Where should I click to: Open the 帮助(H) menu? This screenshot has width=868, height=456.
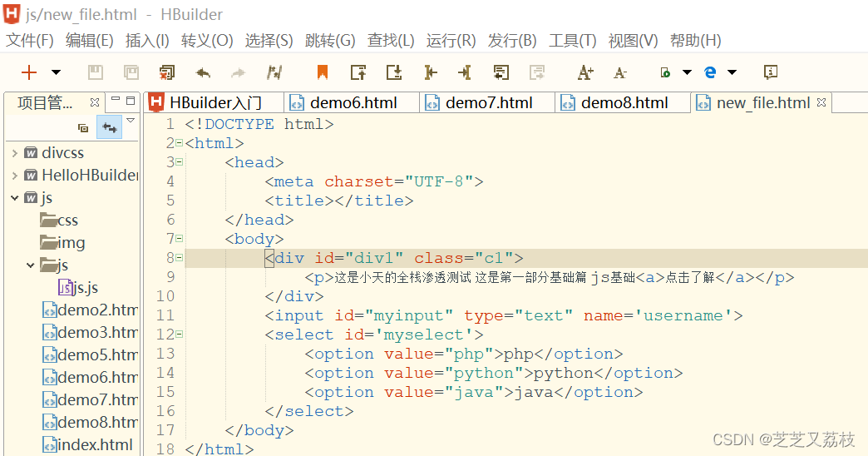coord(695,41)
